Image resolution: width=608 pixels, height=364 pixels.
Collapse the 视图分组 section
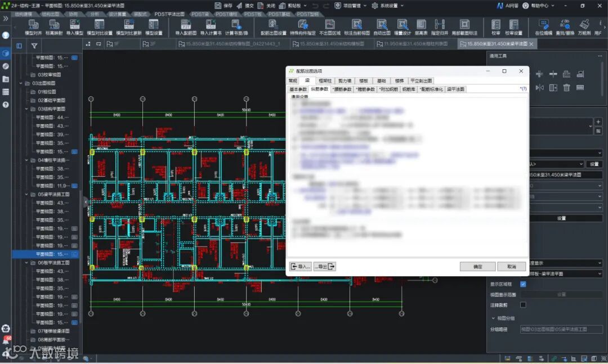coord(493,318)
